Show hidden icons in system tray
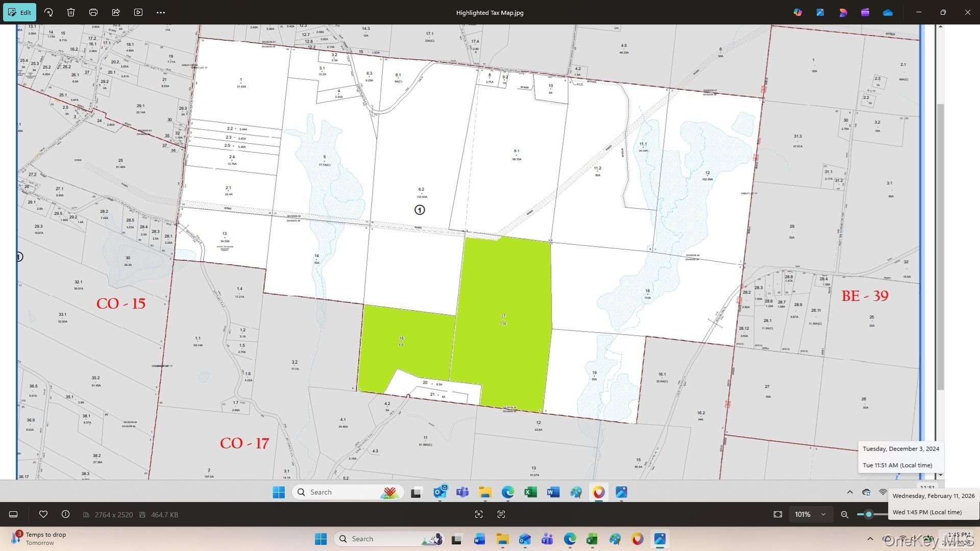 [870, 539]
